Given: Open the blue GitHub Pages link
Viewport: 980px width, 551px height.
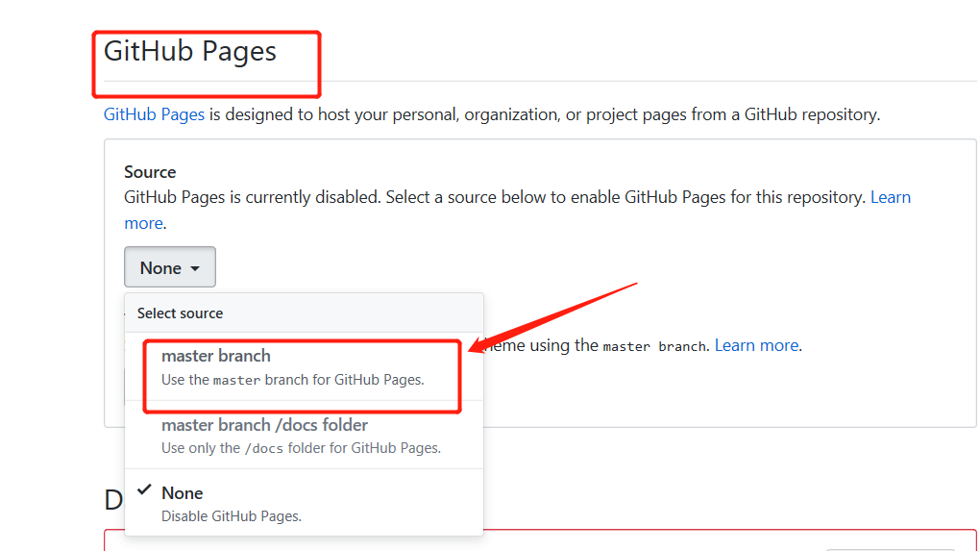Looking at the screenshot, I should coord(154,114).
